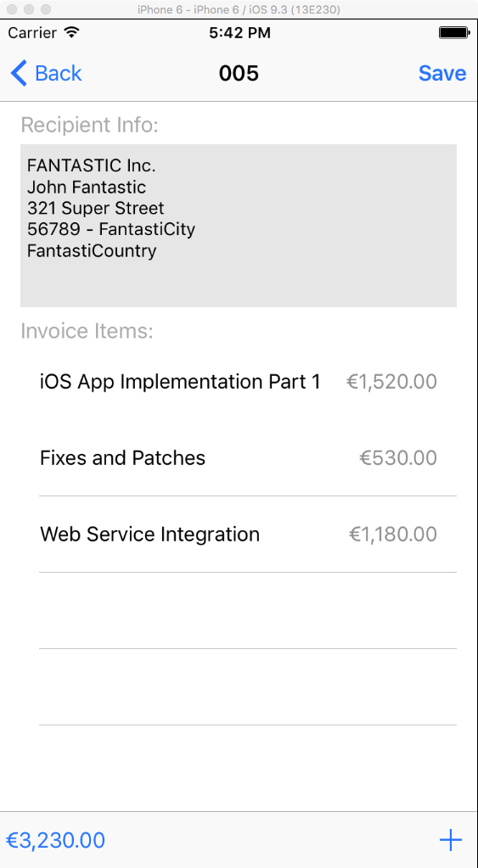
Task: Tap the plus icon to add item
Action: tap(450, 840)
